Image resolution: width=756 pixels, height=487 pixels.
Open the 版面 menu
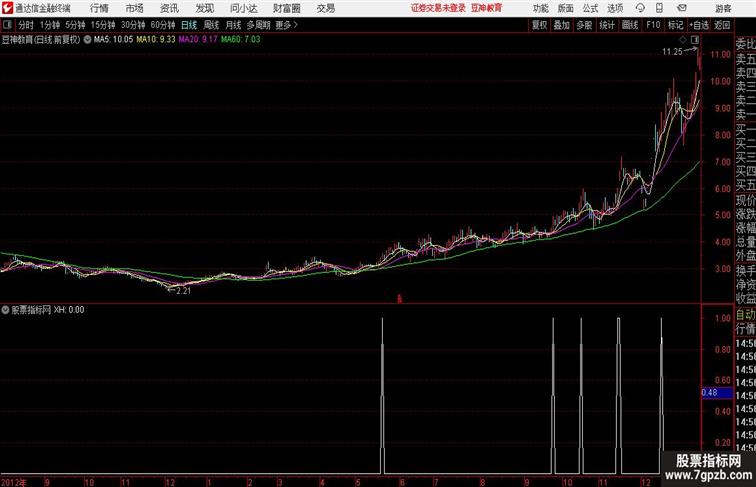point(566,8)
